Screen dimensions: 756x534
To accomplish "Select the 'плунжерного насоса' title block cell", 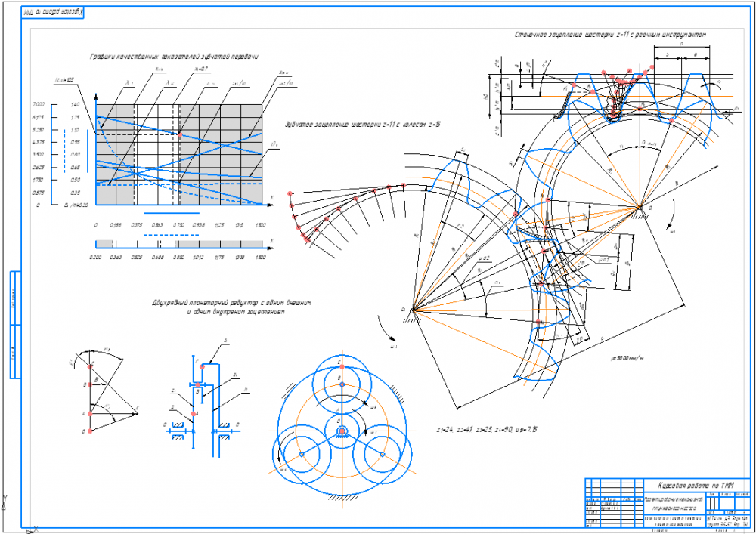I will click(x=674, y=508).
